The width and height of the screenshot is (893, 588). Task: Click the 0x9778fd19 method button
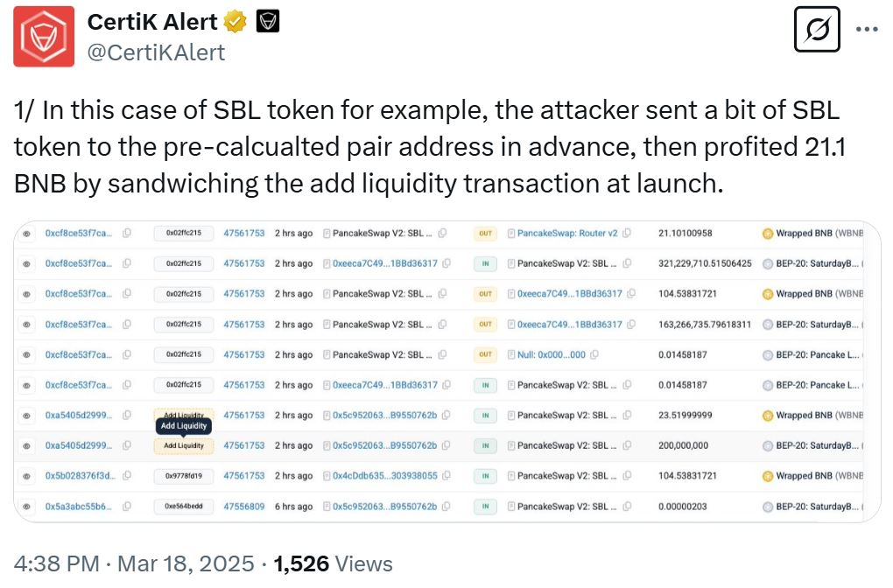tap(183, 476)
